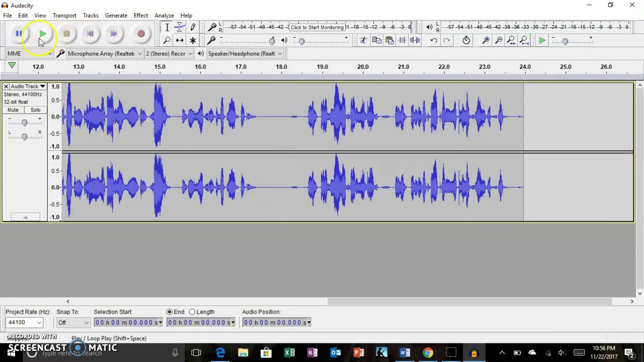This screenshot has height=362, width=644.
Task: Click the green Play button
Action: tap(43, 34)
